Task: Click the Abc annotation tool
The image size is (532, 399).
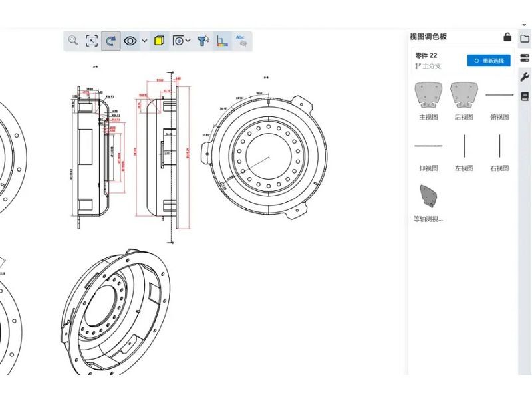Action: coord(241,41)
